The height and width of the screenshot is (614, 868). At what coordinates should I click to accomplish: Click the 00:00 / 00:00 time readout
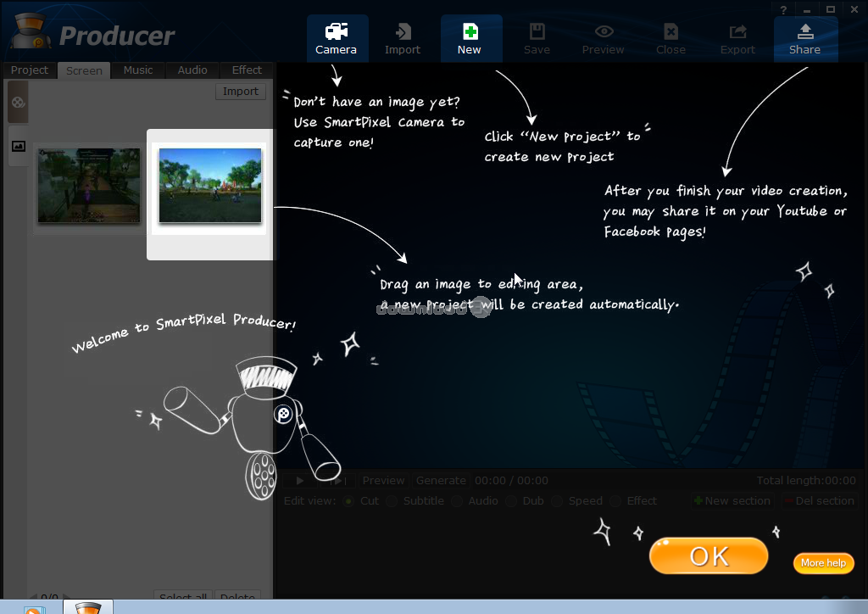[511, 481]
